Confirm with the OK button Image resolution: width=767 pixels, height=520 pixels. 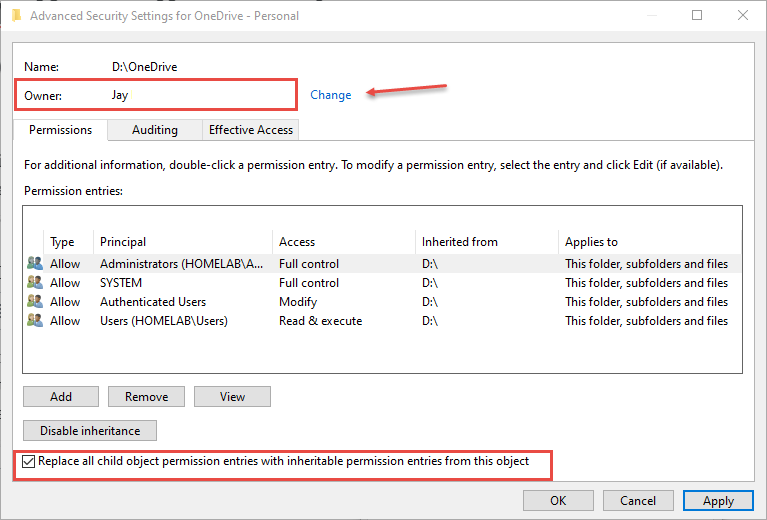558,500
